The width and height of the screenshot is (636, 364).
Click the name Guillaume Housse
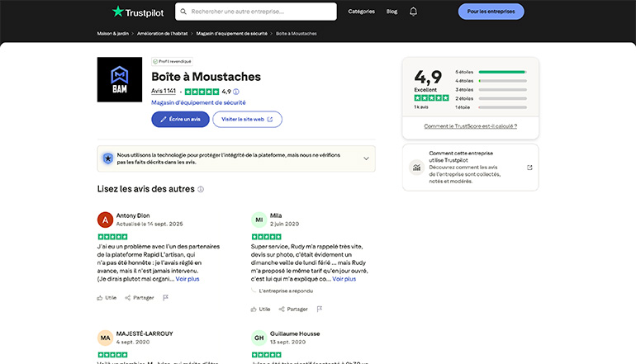295,333
